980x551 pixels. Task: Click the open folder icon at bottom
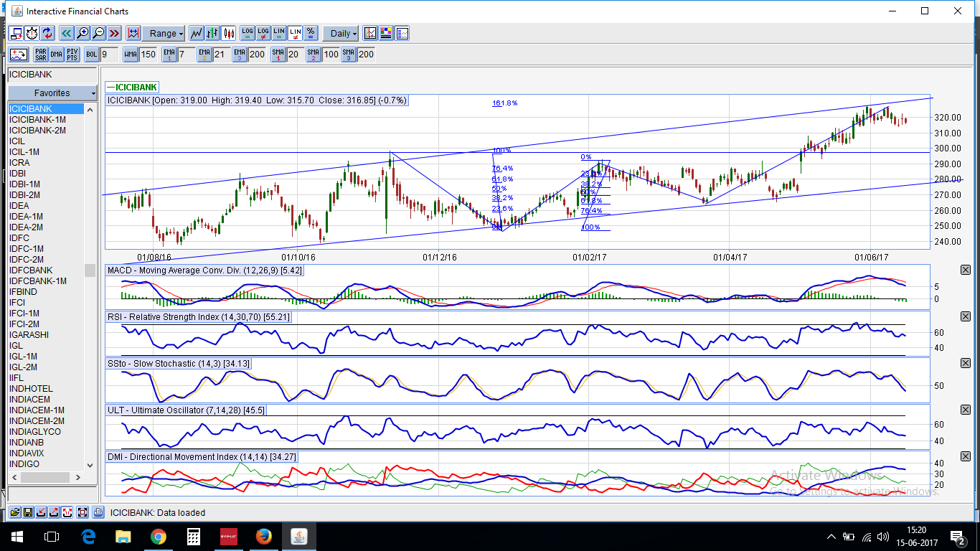14,512
